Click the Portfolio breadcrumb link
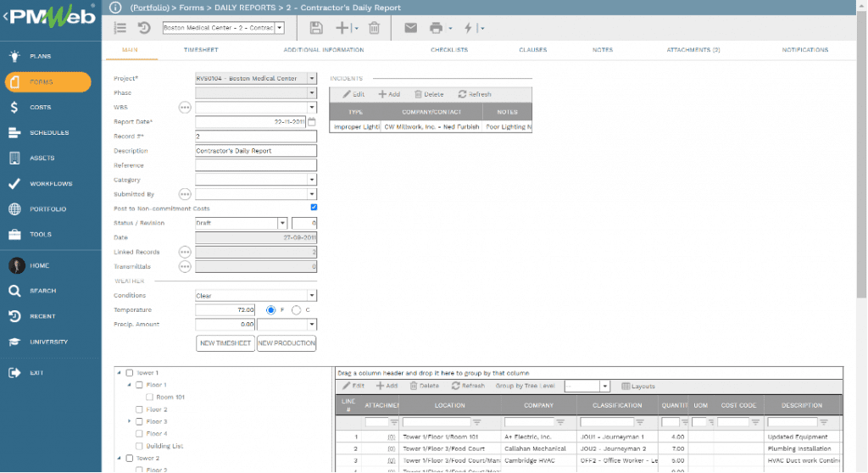 (149, 8)
